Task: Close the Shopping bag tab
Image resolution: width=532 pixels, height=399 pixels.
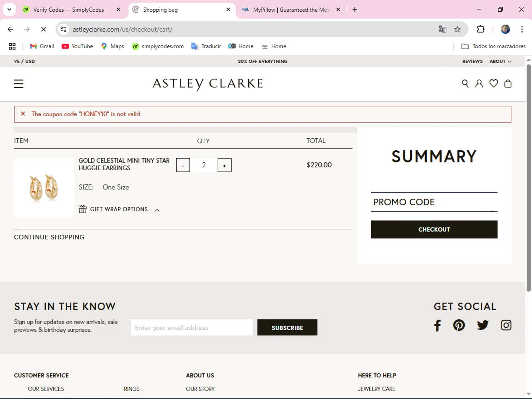Action: (228, 10)
